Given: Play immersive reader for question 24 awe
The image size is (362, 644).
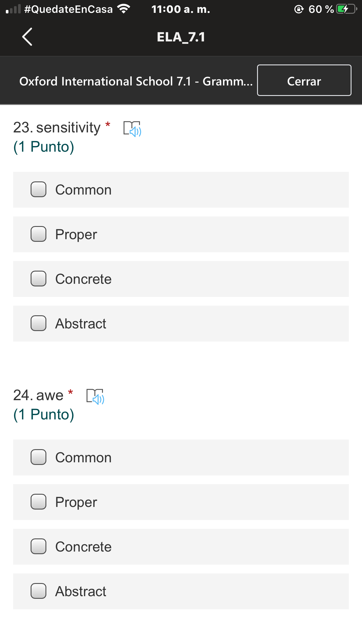Looking at the screenshot, I should click(x=95, y=396).
